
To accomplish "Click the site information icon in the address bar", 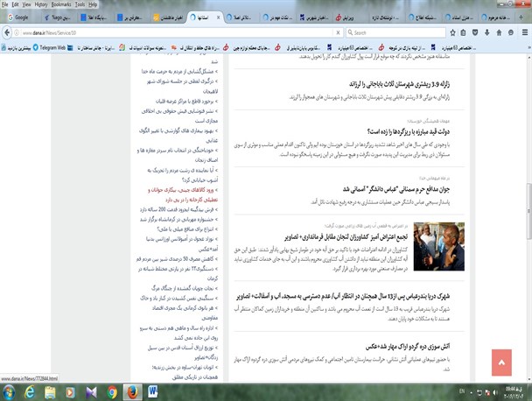I will pos(17,33).
